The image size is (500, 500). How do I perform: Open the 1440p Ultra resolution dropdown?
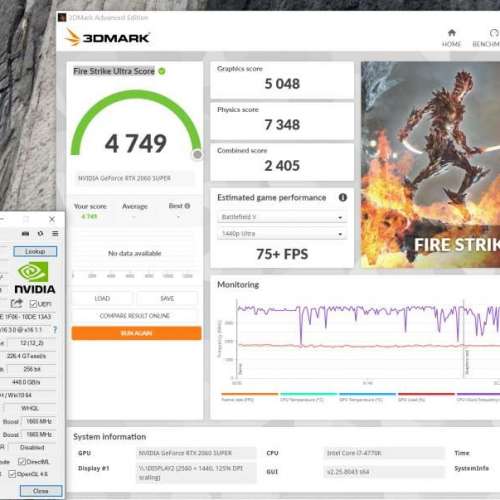(x=282, y=234)
